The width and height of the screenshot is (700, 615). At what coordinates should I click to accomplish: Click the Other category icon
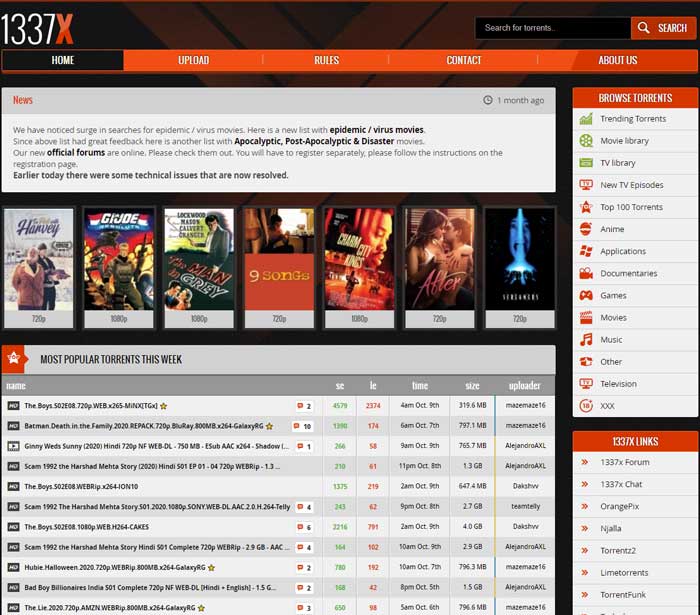point(586,362)
